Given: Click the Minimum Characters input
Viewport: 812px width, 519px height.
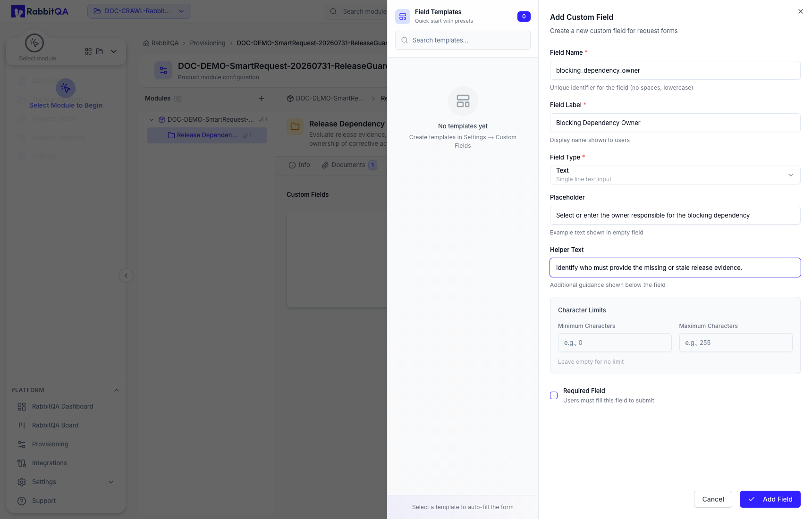Looking at the screenshot, I should [615, 343].
